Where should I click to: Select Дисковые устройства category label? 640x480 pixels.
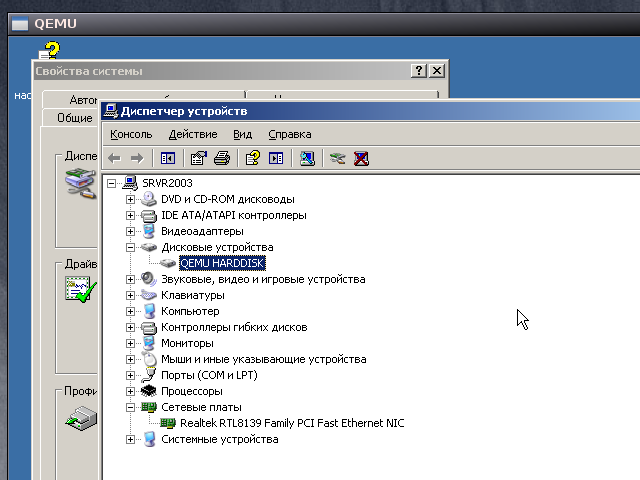pos(217,247)
